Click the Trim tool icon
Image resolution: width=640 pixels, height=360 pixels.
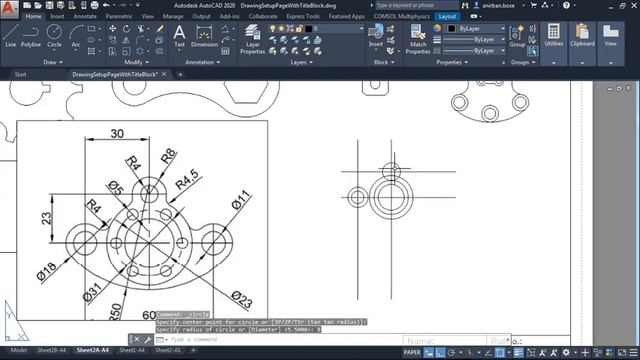pos(140,29)
